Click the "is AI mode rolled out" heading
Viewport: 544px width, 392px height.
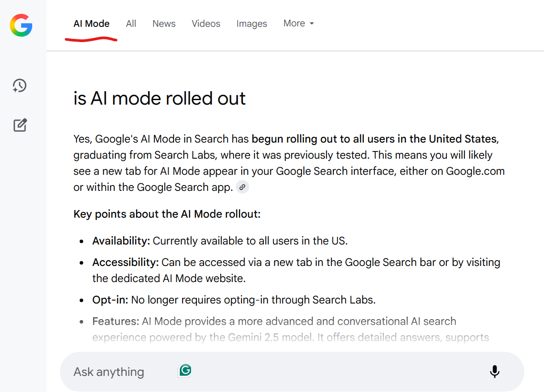pos(159,98)
